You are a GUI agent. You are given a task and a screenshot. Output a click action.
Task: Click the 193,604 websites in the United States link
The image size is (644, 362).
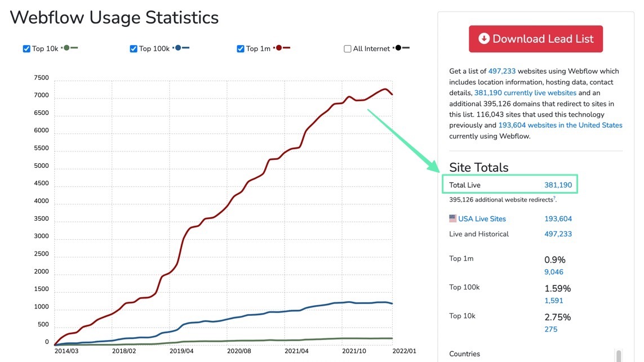tap(560, 125)
